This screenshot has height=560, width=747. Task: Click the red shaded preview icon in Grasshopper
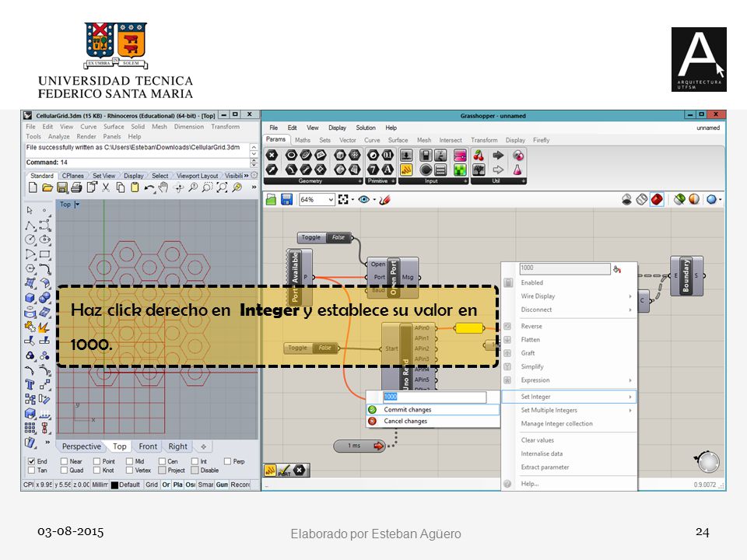(657, 200)
